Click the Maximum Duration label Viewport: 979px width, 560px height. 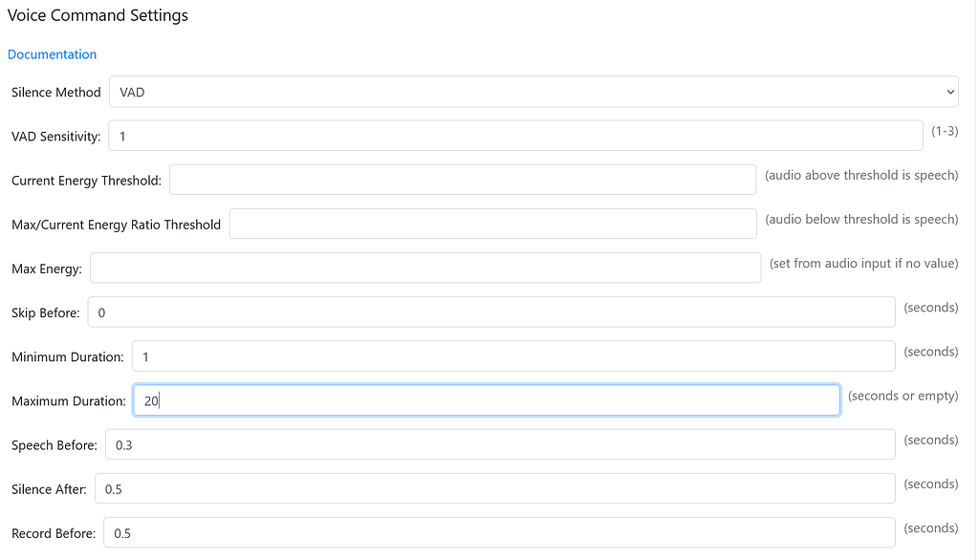(x=69, y=401)
